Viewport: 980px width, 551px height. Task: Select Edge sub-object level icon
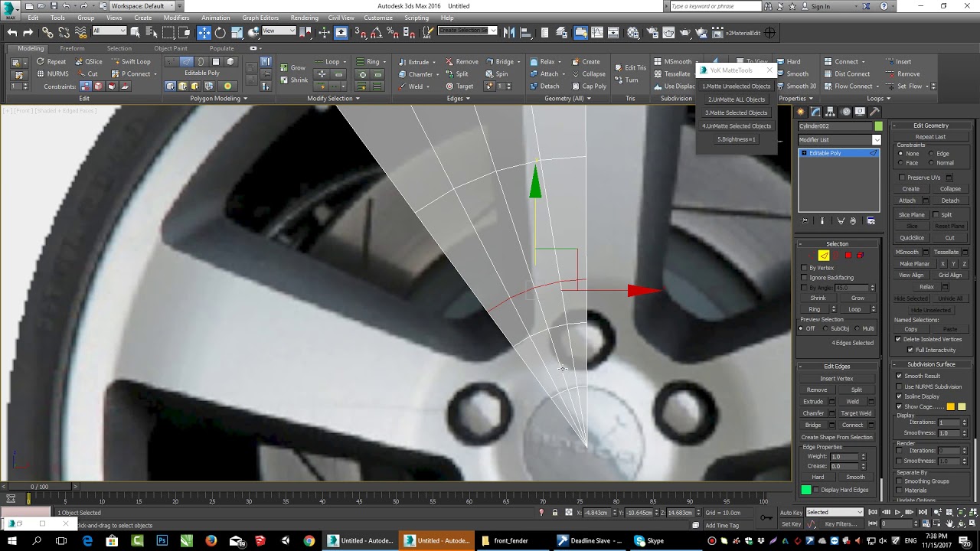pyautogui.click(x=824, y=256)
